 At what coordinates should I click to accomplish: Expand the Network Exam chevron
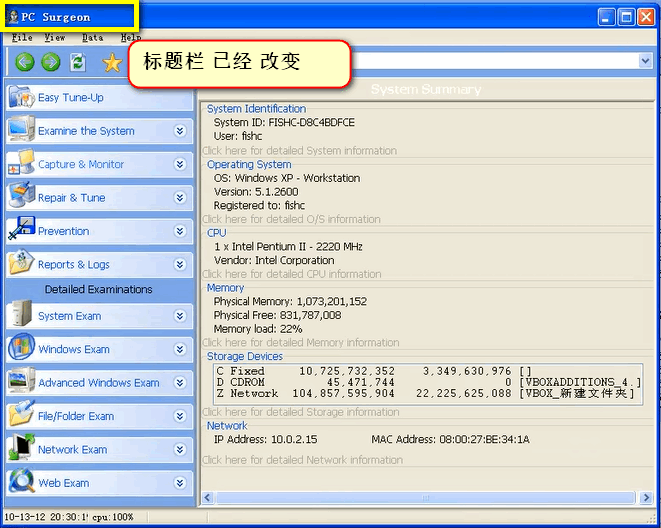[x=180, y=450]
